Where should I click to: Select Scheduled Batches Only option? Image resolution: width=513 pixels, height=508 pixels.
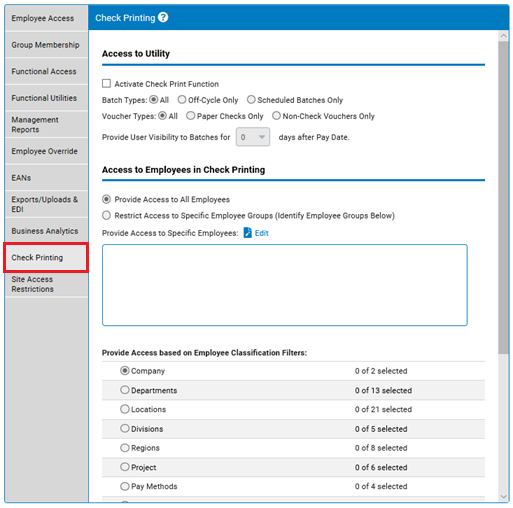[x=251, y=100]
